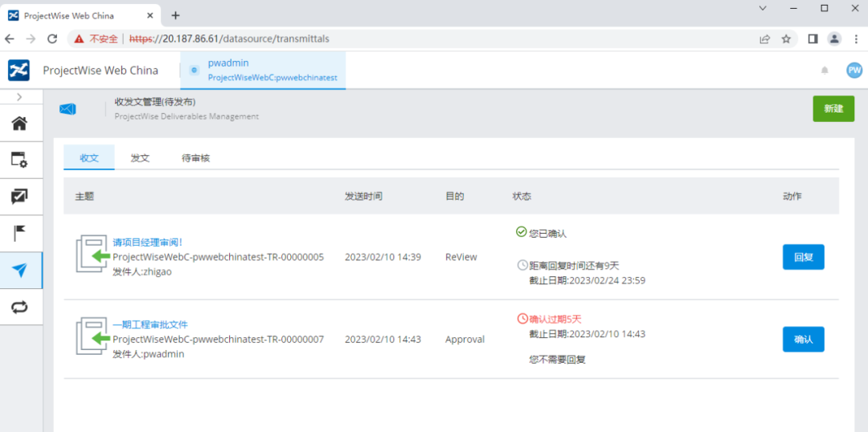This screenshot has width=868, height=432.
Task: Click the green check icon beside 您已确认
Action: 521,232
